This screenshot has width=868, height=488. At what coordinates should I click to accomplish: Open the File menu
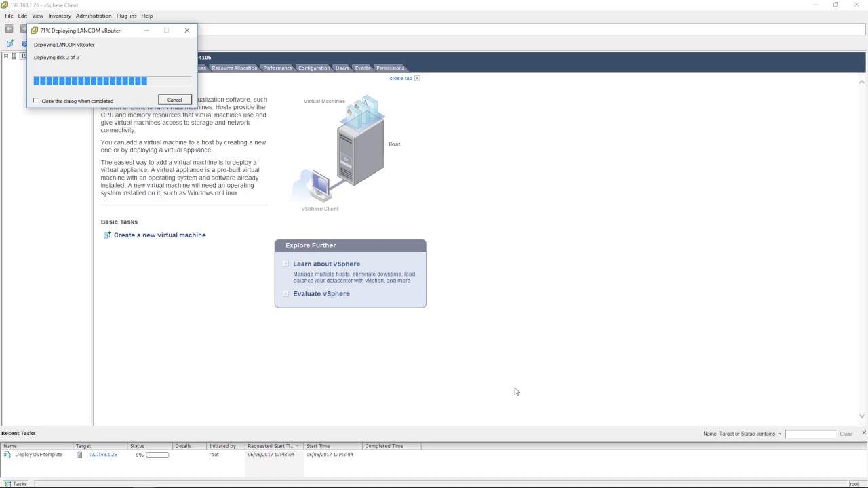[9, 16]
